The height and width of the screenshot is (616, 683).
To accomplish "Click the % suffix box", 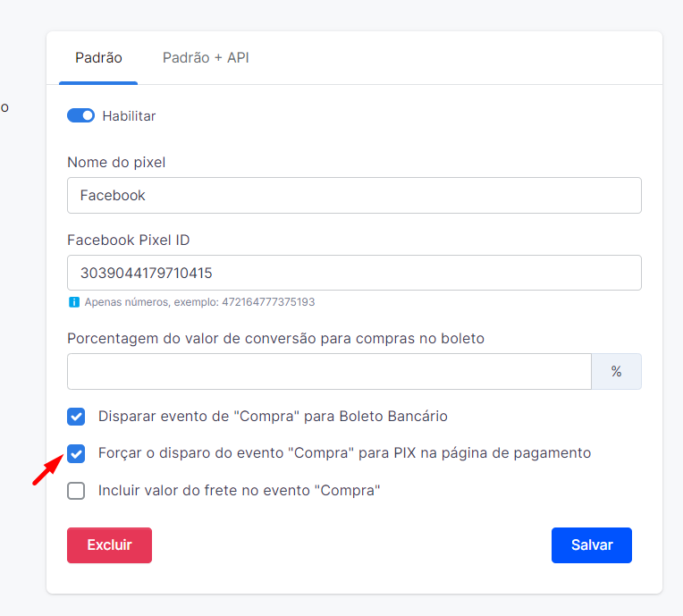I will point(616,372).
